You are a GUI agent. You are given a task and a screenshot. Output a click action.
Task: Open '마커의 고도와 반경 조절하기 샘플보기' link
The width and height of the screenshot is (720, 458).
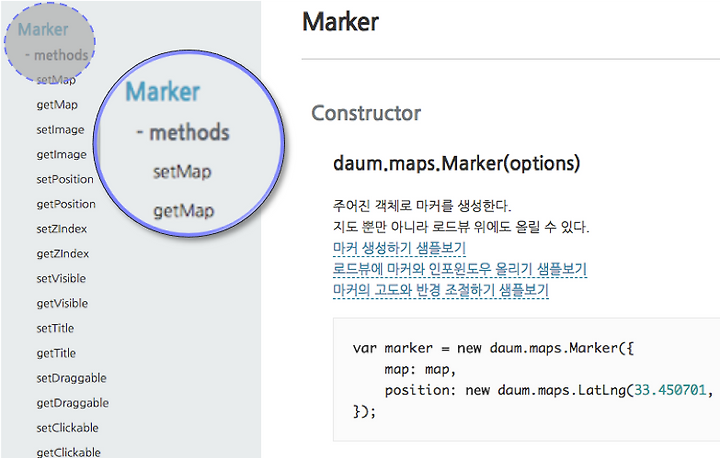point(441,290)
